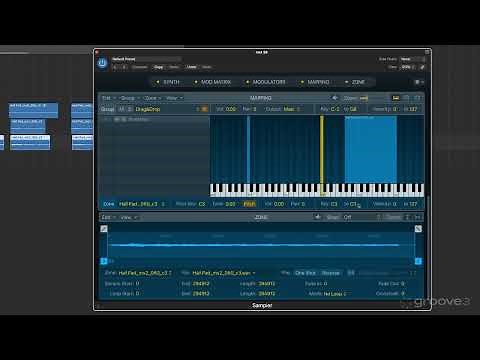Open the group Output Main dropdown

pyautogui.click(x=292, y=109)
